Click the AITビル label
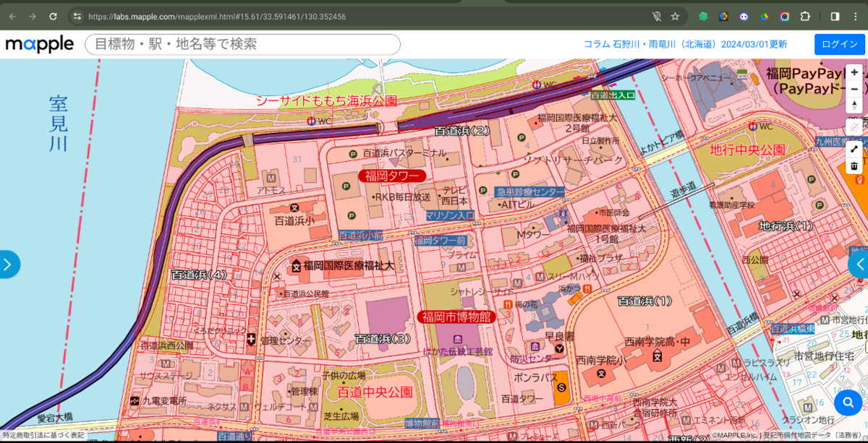The height and width of the screenshot is (443, 868). pos(518,205)
